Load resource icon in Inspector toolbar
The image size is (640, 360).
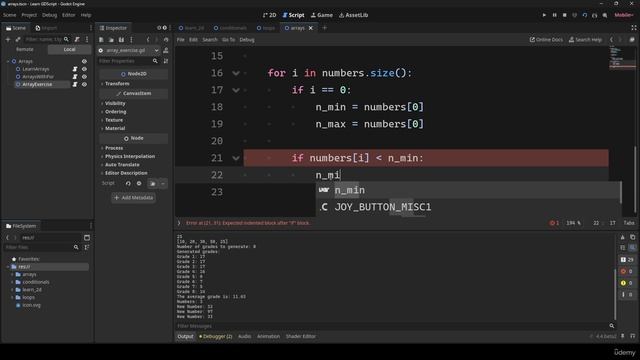(x=111, y=40)
